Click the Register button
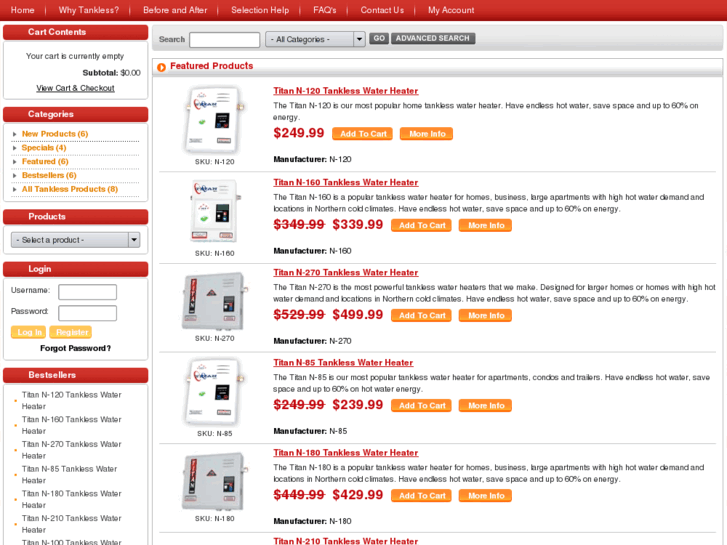The width and height of the screenshot is (727, 545). (x=70, y=332)
